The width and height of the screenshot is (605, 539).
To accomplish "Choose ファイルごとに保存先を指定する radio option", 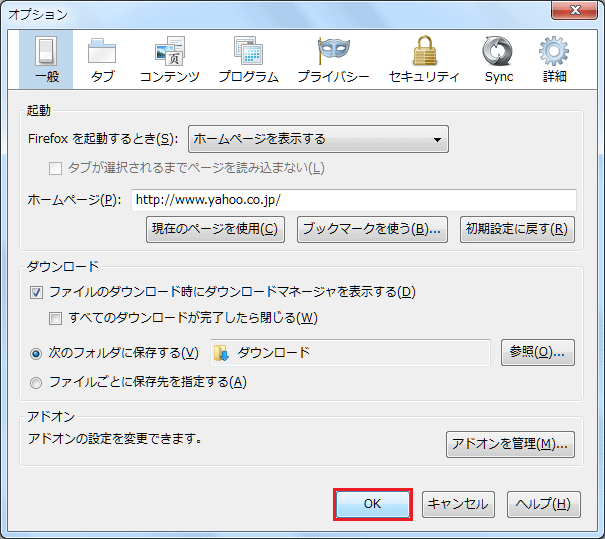I will point(37,382).
